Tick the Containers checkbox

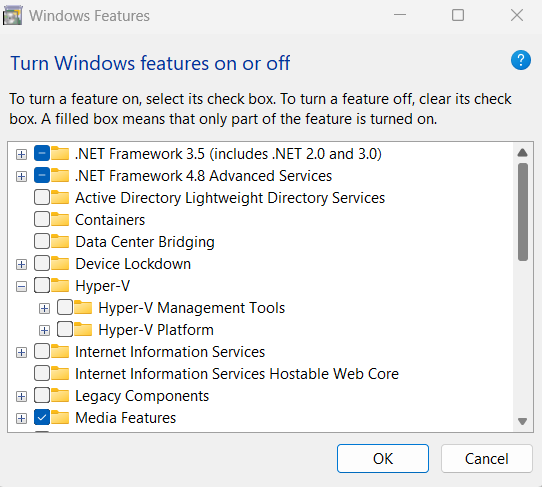coord(42,219)
